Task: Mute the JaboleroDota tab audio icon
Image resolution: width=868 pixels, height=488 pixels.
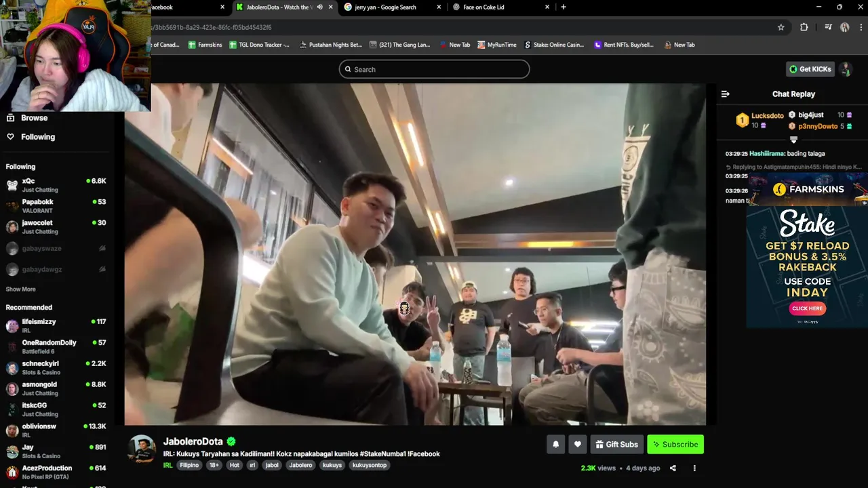Action: (319, 7)
